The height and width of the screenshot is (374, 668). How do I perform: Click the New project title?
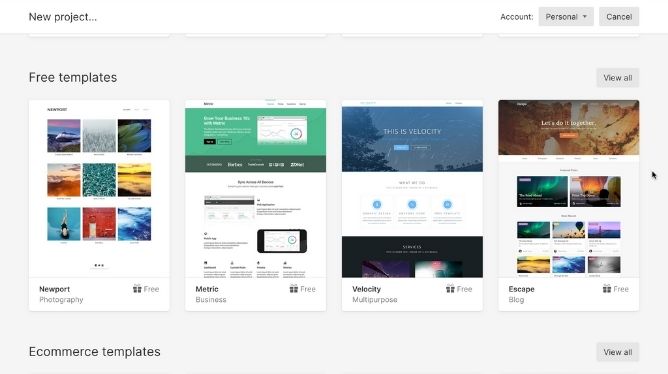point(63,17)
